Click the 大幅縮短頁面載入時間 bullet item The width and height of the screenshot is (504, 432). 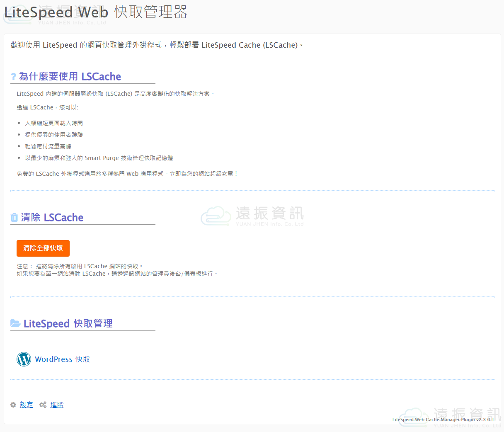54,123
